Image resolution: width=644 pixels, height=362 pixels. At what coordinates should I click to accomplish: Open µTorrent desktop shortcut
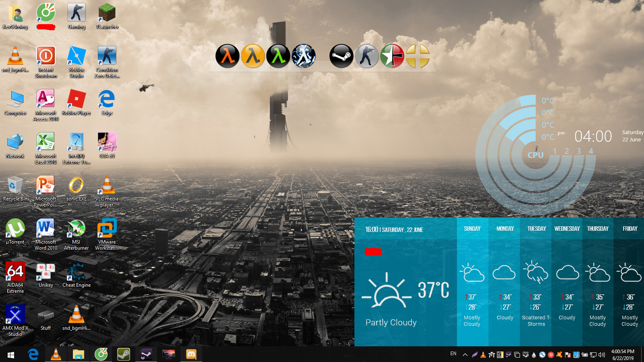coord(15,232)
